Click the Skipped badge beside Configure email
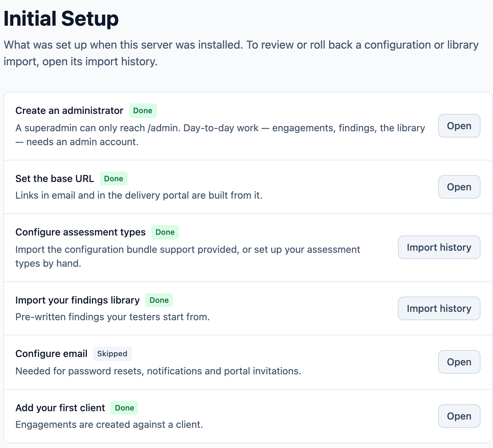Screen dimensions: 493x448 click(x=112, y=354)
